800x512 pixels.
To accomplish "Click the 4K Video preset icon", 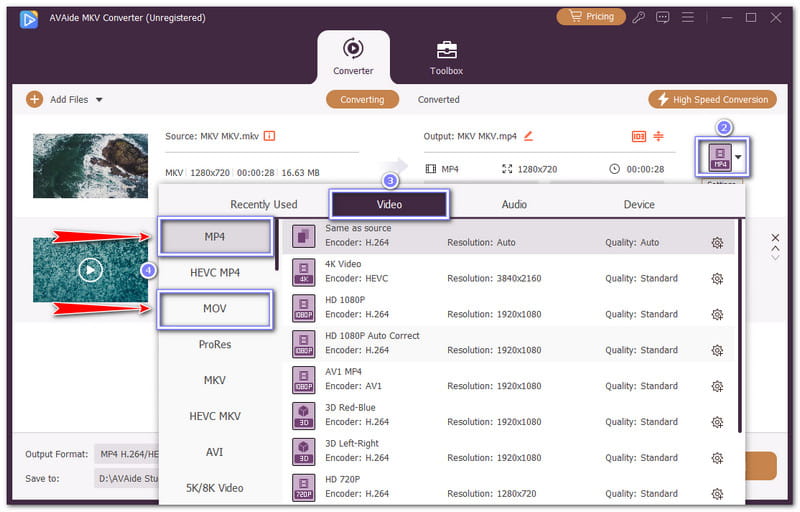I will point(304,272).
